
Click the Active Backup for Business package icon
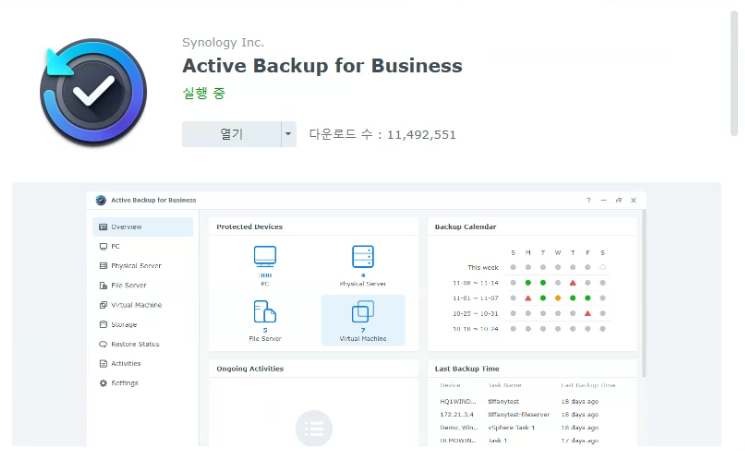(x=94, y=92)
